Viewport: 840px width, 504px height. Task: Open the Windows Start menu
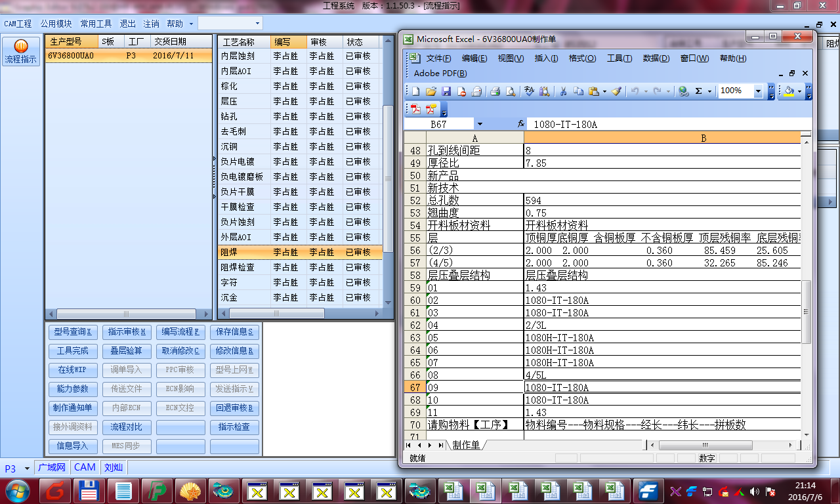point(17,490)
